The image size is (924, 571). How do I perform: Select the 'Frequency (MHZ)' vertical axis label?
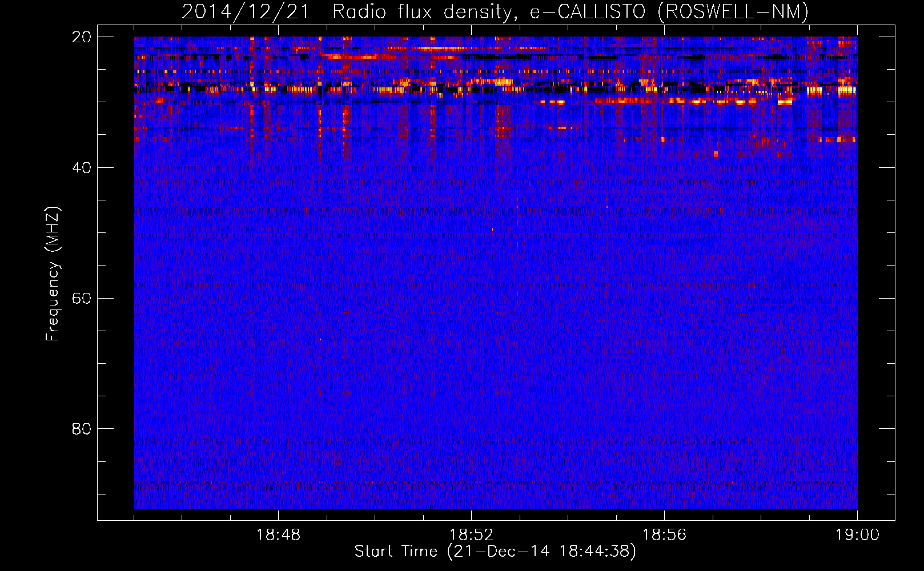coord(53,274)
